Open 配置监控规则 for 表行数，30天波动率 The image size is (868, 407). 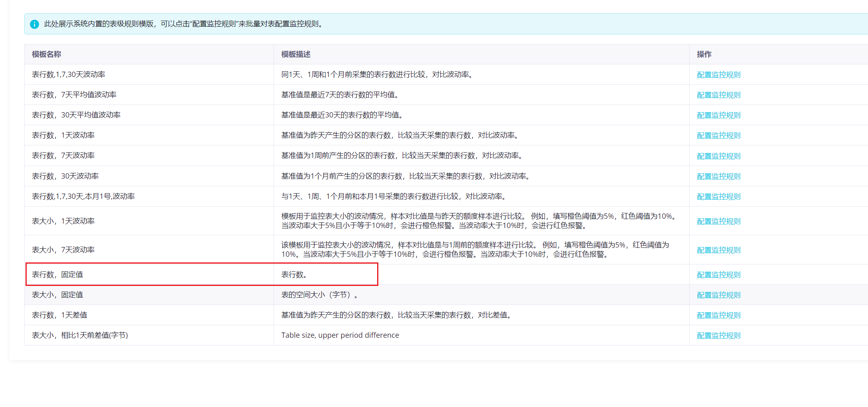point(718,177)
